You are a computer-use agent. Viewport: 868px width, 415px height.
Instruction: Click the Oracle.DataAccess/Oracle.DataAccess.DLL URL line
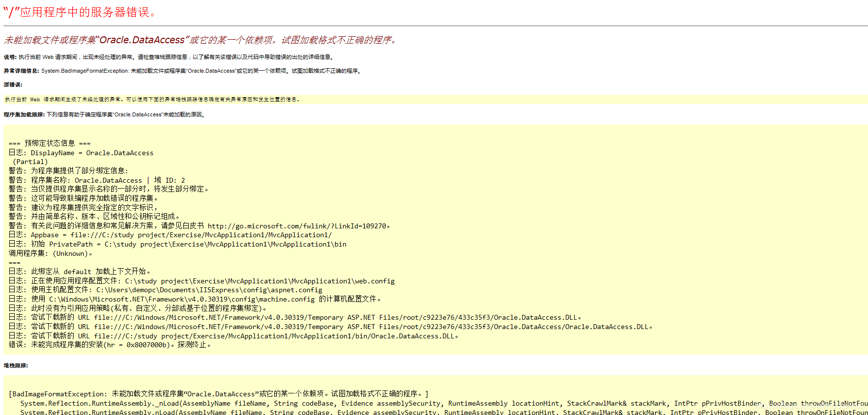coord(330,327)
